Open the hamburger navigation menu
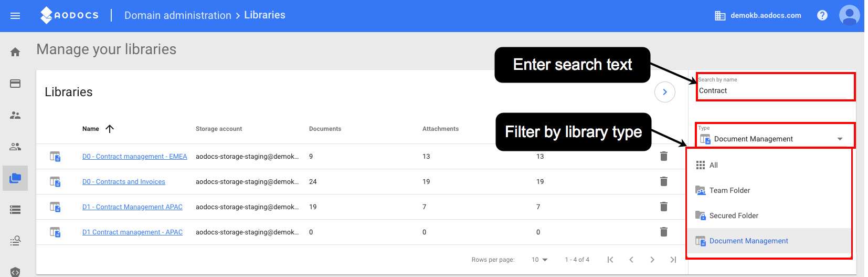The image size is (868, 277). [15, 16]
